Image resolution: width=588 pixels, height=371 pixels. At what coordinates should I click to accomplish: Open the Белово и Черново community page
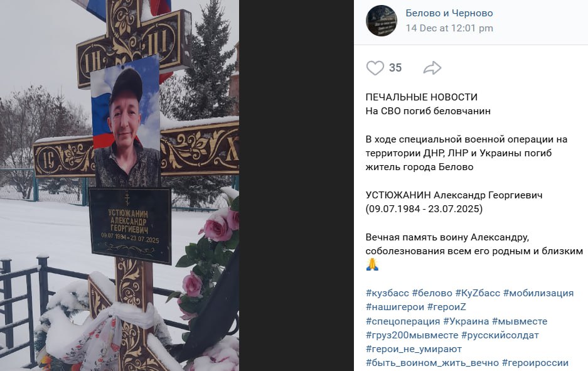coord(449,13)
